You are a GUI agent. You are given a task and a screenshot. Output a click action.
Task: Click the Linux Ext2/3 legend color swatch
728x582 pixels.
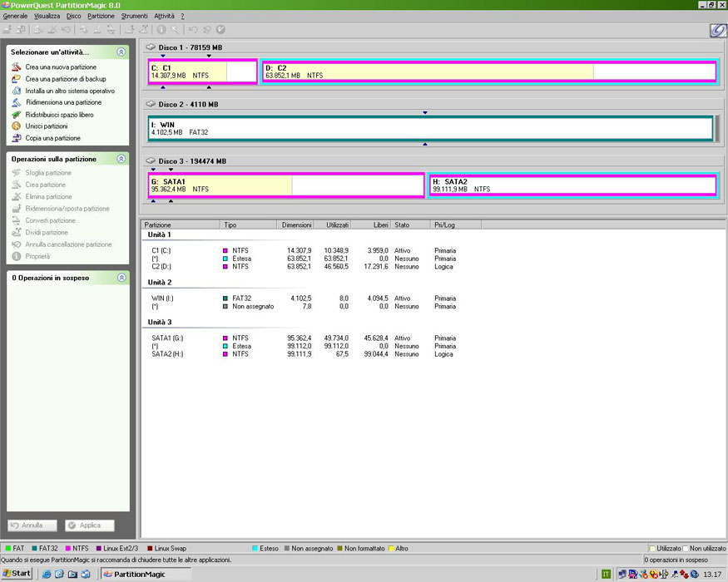click(99, 548)
